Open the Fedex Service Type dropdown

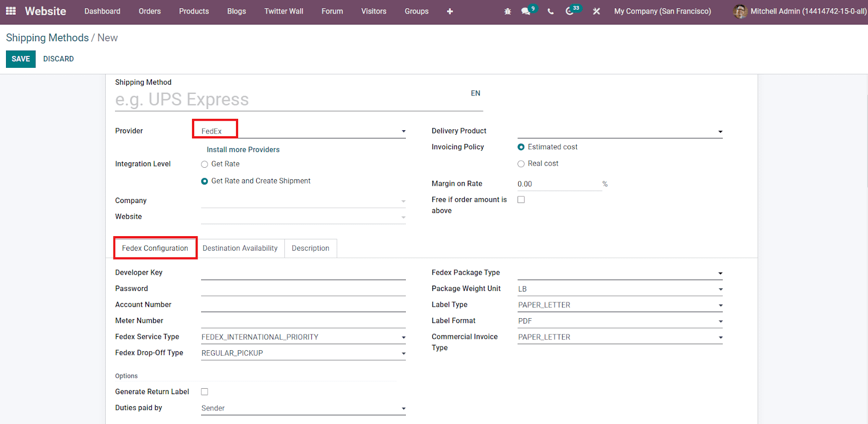tap(303, 337)
